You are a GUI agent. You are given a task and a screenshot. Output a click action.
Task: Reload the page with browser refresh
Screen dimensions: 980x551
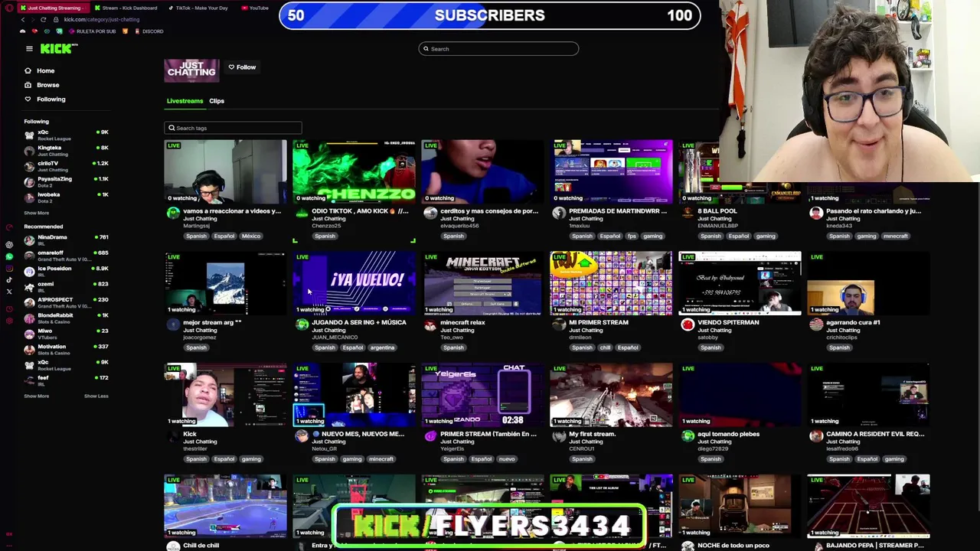[x=43, y=19]
